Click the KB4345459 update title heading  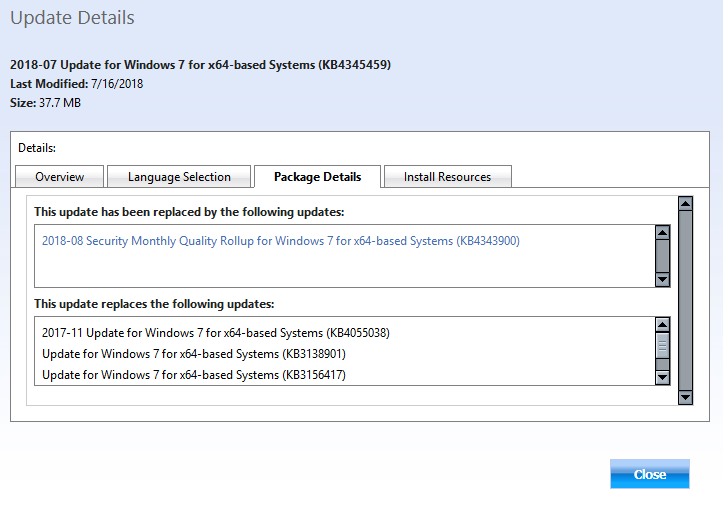[x=200, y=65]
